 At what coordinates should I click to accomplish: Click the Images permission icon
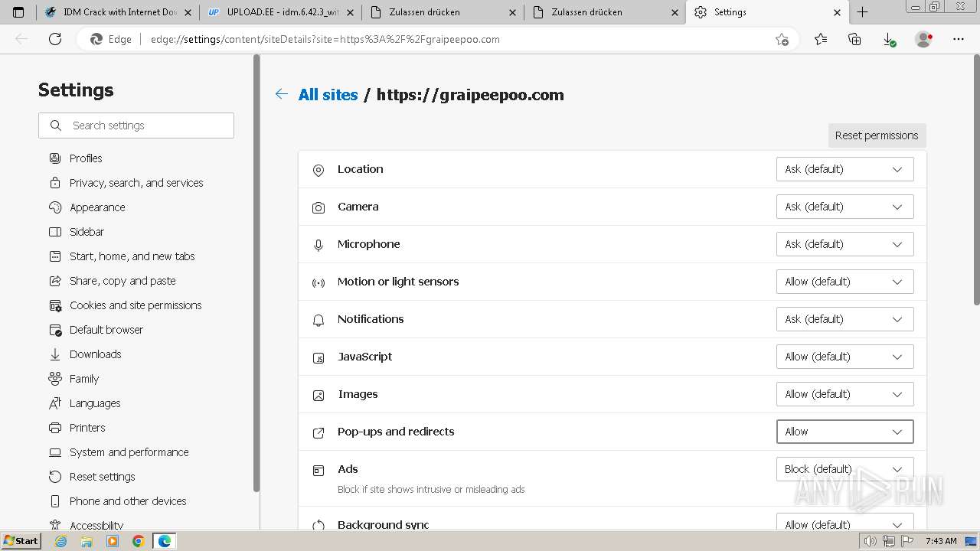pyautogui.click(x=318, y=395)
